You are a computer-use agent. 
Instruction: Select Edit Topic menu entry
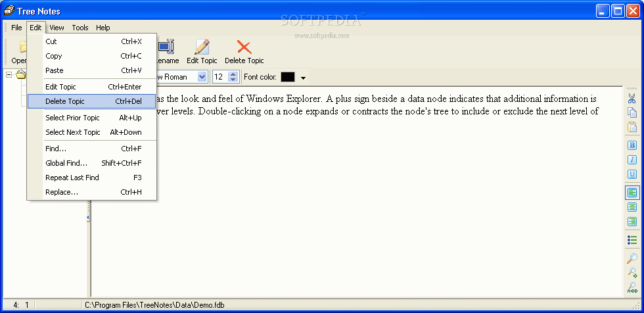(x=91, y=87)
